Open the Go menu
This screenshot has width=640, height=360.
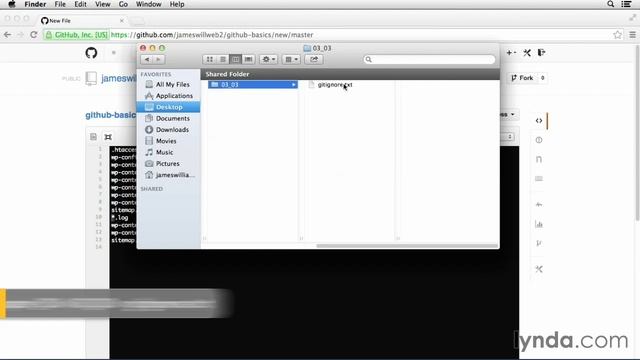coord(123,4)
